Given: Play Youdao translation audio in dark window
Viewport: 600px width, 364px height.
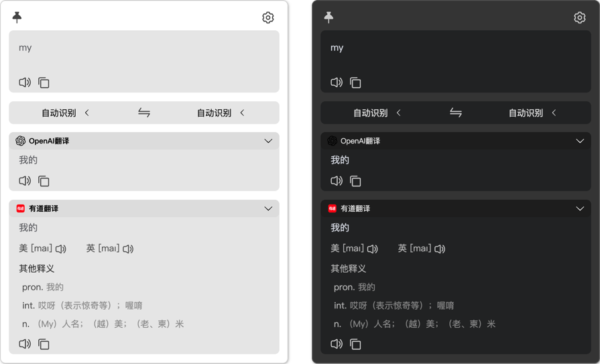Looking at the screenshot, I should coord(337,344).
